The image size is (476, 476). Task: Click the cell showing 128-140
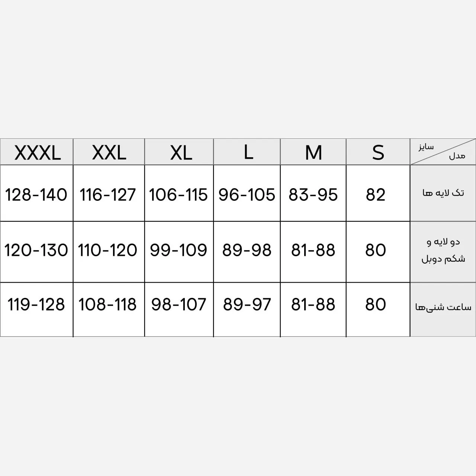pos(36,194)
